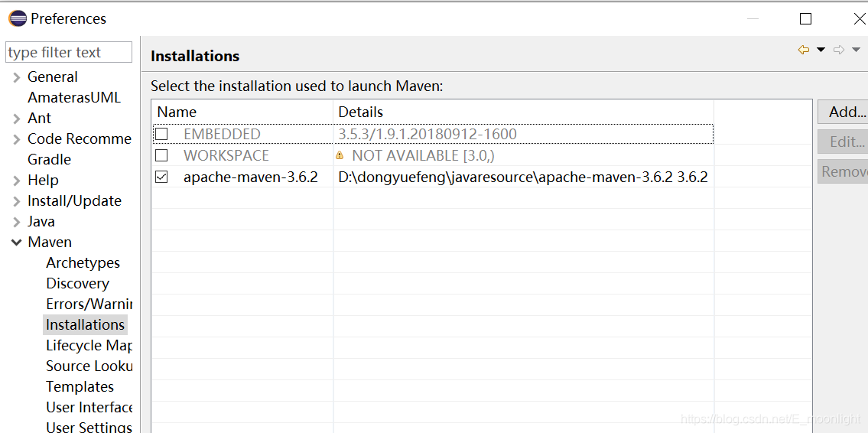Select Gradle in preferences tree
Screen dimensions: 868x433
tap(49, 159)
